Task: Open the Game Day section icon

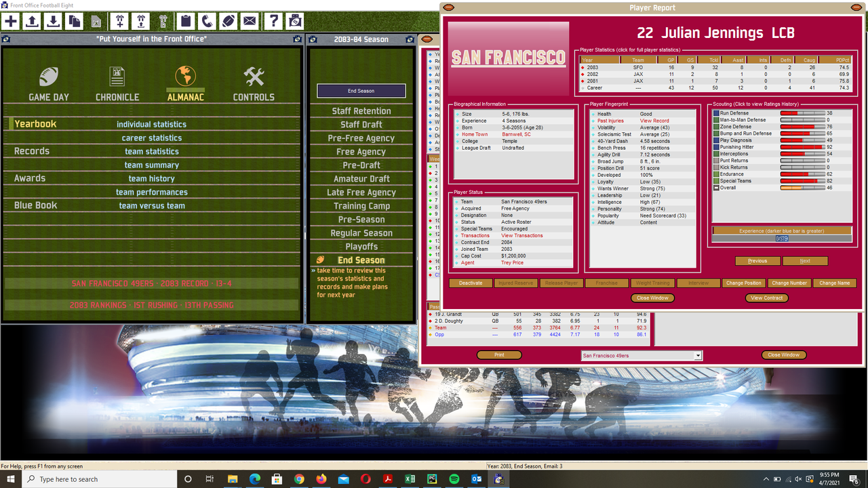Action: (49, 76)
